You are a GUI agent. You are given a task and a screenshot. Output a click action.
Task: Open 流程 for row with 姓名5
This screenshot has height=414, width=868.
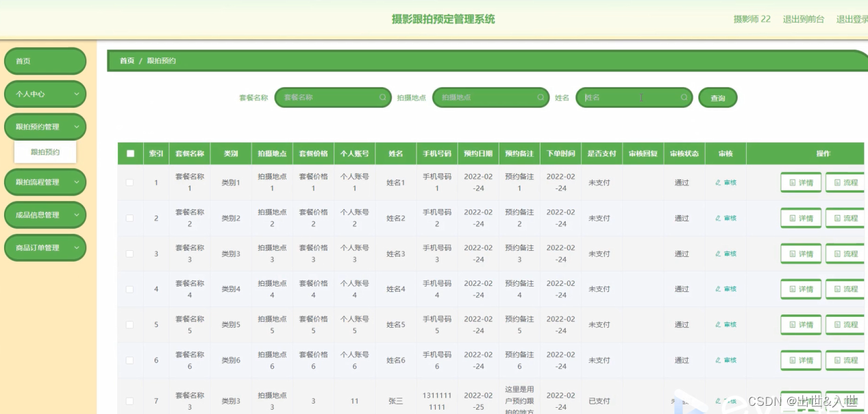coord(845,324)
